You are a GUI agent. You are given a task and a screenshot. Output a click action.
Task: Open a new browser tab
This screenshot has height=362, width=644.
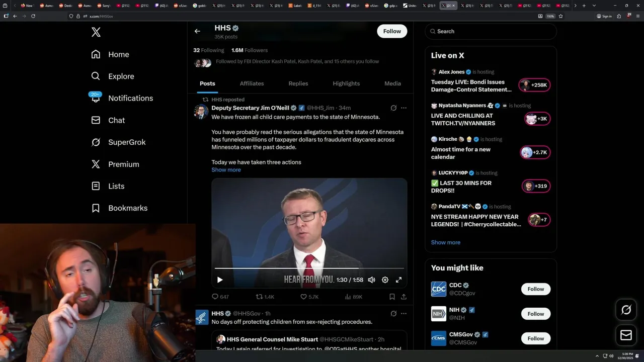[x=584, y=6]
